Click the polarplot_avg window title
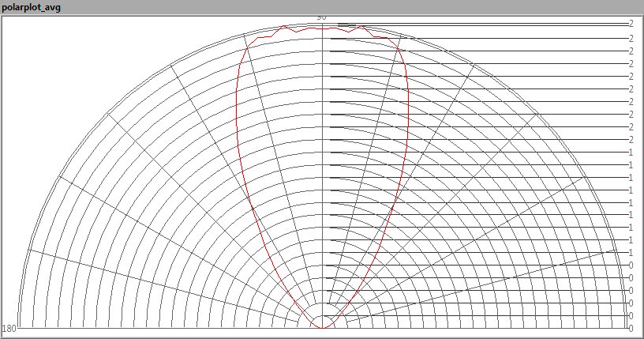The height and width of the screenshot is (339, 644). tap(32, 7)
